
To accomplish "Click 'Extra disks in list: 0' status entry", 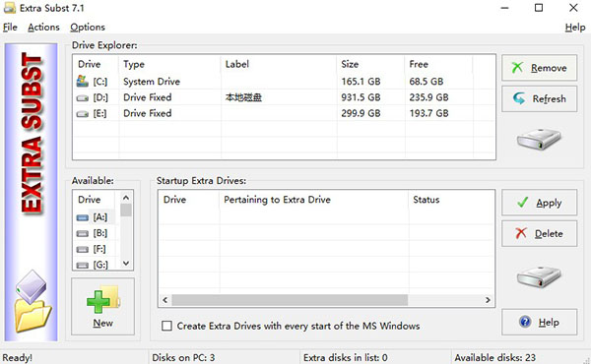I will [346, 357].
